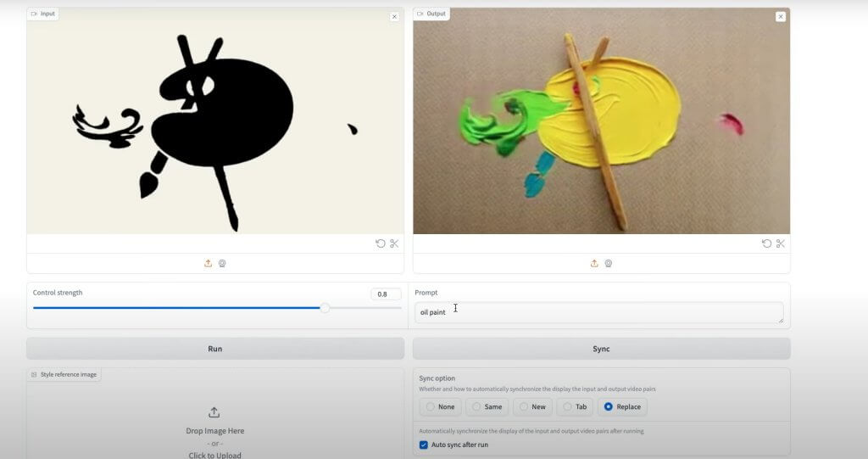Image resolution: width=868 pixels, height=459 pixels.
Task: Clear the Input video with X button
Action: click(394, 17)
